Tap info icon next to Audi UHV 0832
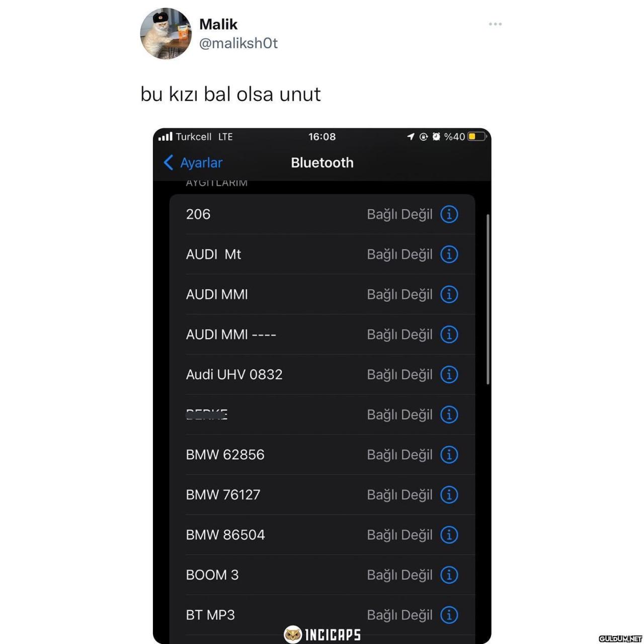644x644 pixels. (449, 374)
